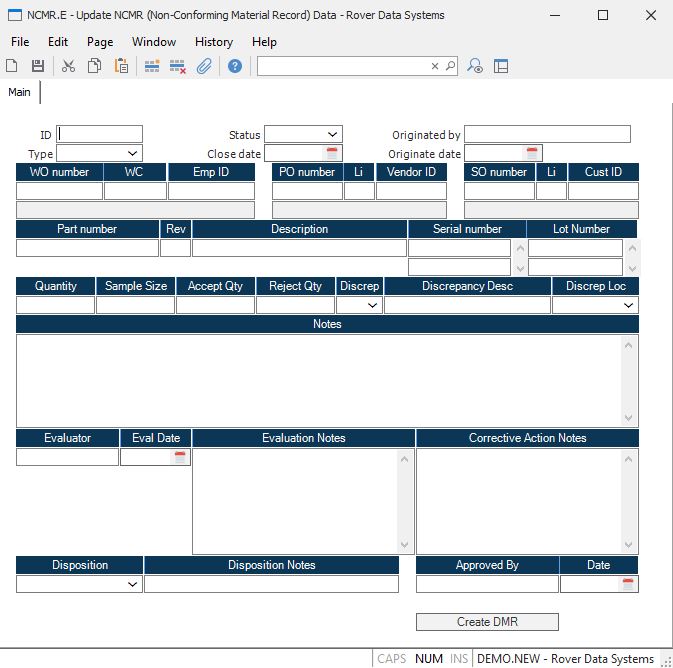Viewport: 673px width, 668px height.
Task: Click the Paste clipboard icon
Action: [x=121, y=66]
